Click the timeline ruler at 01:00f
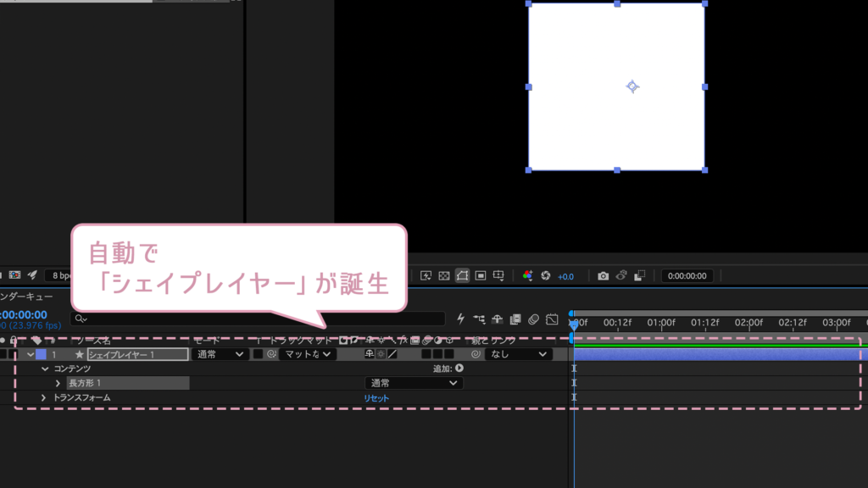This screenshot has height=488, width=868. click(661, 323)
